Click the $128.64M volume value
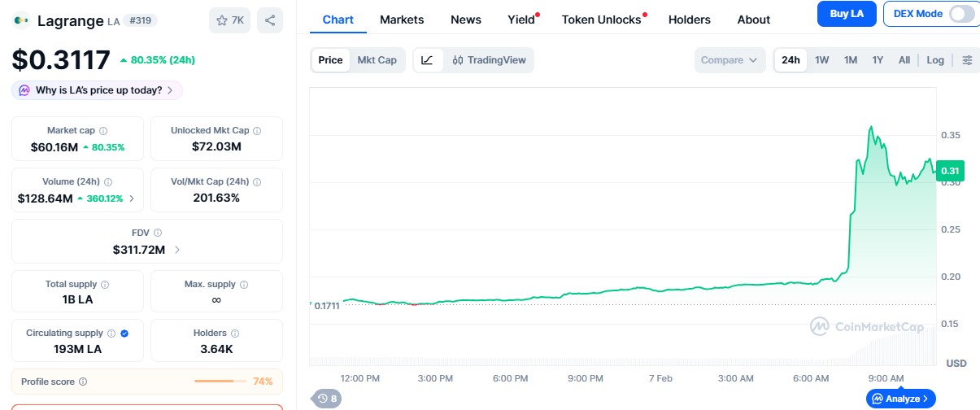 [45, 198]
